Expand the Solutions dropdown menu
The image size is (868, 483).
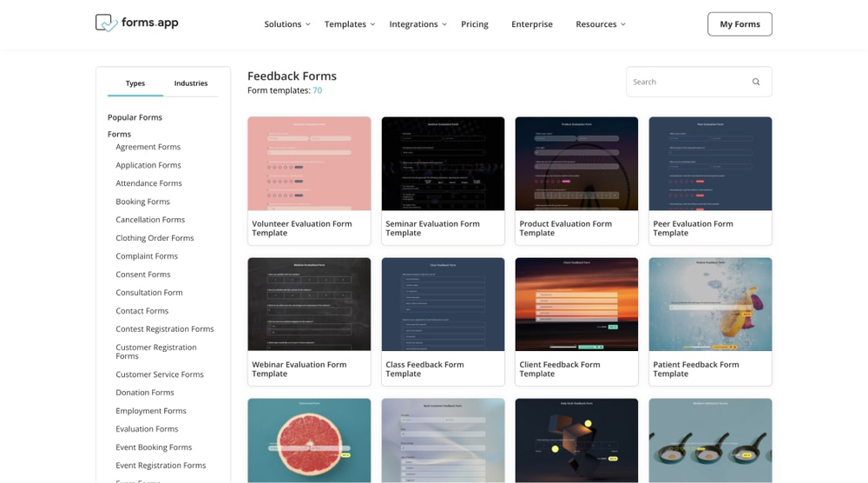[286, 24]
